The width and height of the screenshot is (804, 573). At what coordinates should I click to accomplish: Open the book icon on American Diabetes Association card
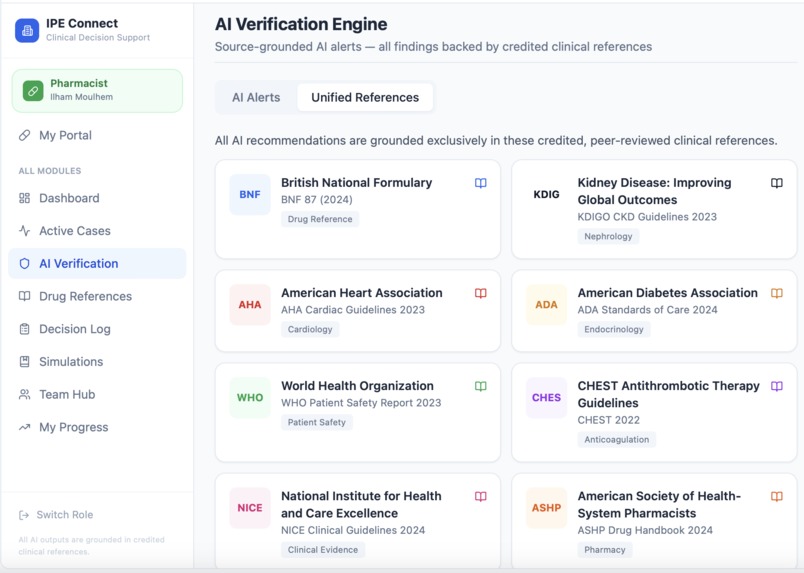click(x=777, y=293)
